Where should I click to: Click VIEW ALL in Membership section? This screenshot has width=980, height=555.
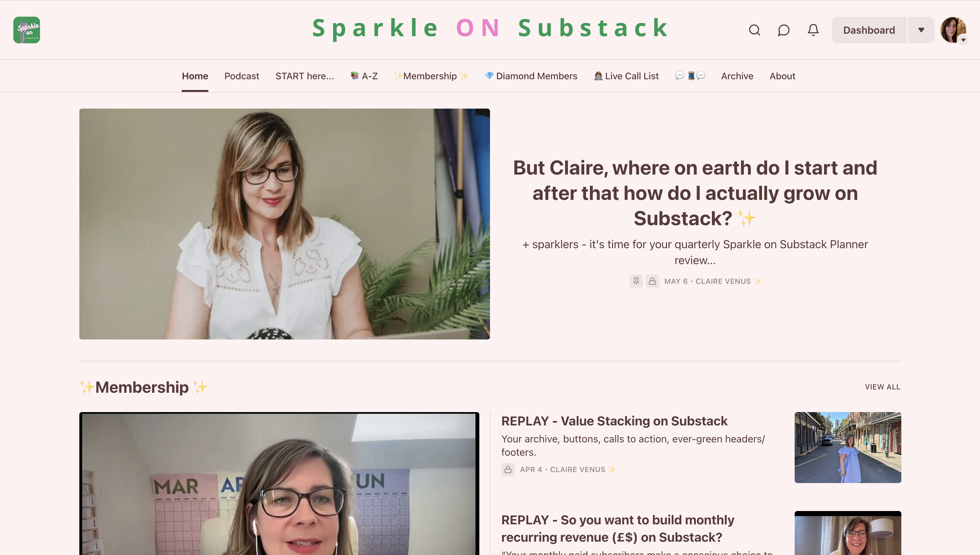tap(882, 387)
